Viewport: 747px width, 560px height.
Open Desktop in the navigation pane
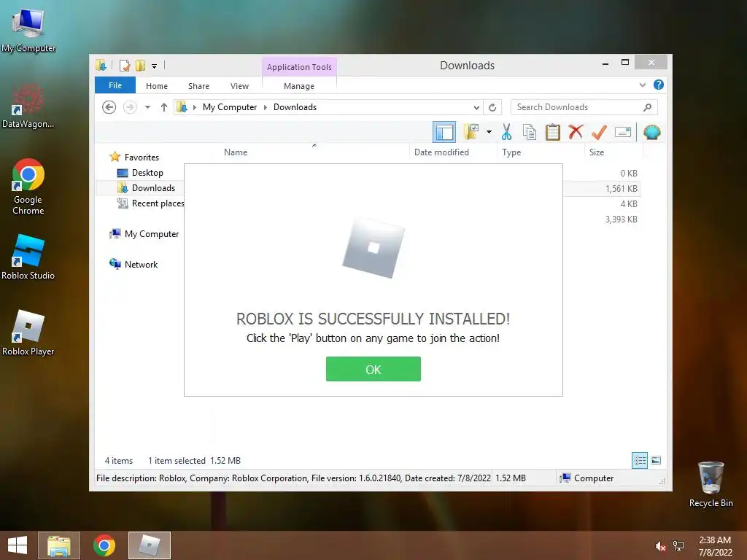click(147, 173)
